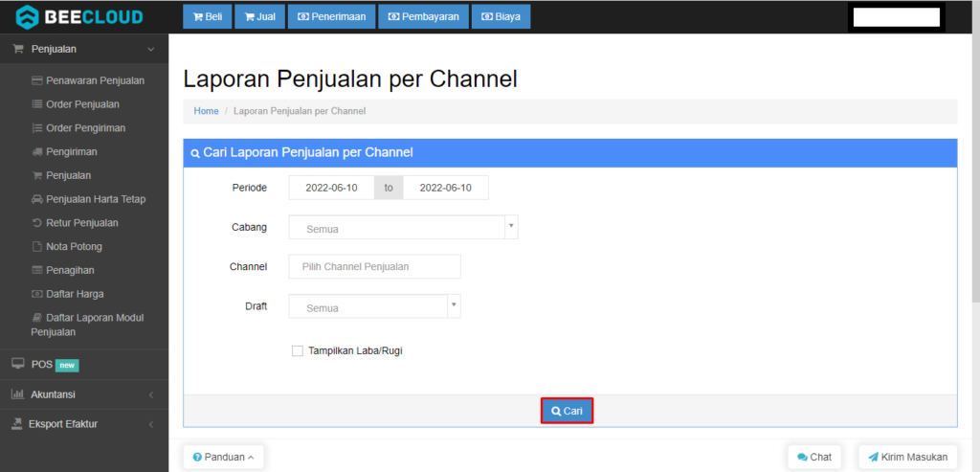Click the book icon beside Daftar Laporan Modul

pyautogui.click(x=37, y=318)
